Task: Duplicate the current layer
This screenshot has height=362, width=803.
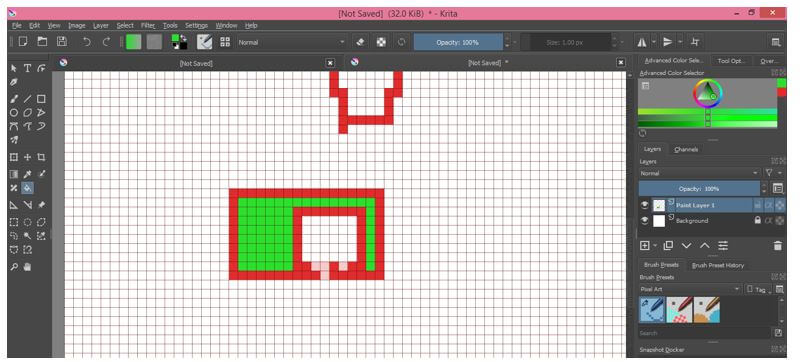Action: [x=668, y=246]
